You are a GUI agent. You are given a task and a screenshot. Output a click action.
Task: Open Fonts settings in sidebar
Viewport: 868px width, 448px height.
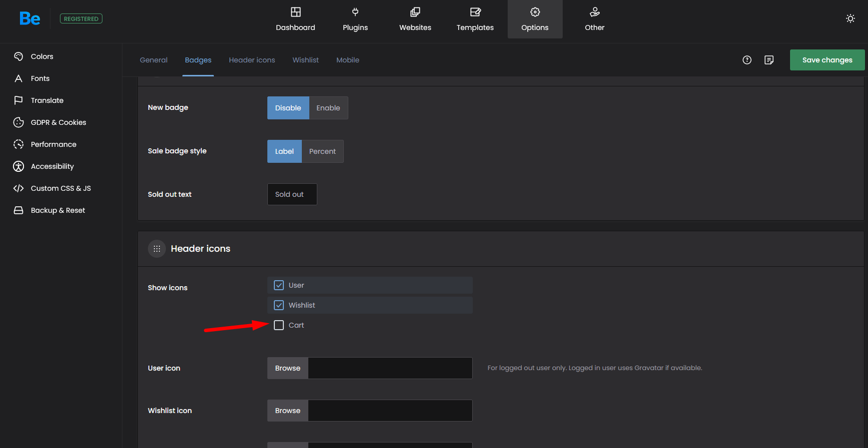pyautogui.click(x=40, y=78)
